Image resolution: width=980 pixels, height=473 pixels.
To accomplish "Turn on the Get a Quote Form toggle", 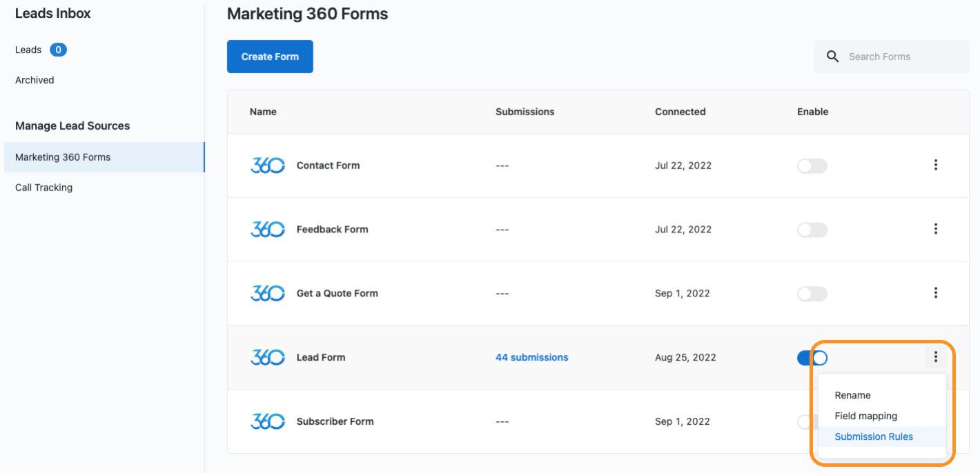I will pos(812,293).
